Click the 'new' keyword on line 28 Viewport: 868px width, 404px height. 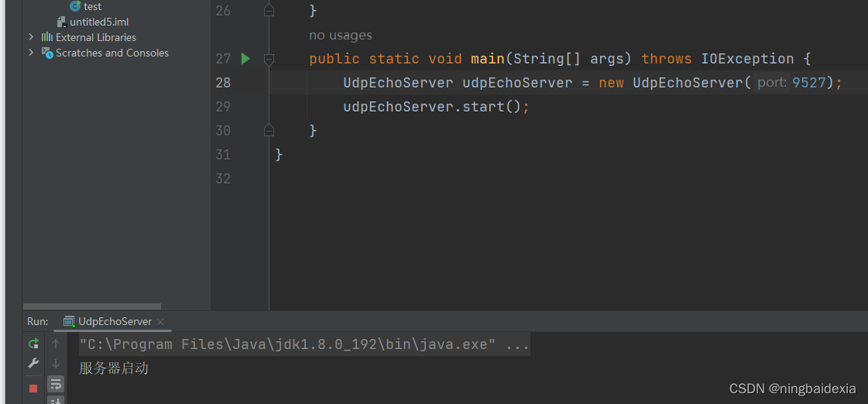pyautogui.click(x=611, y=83)
